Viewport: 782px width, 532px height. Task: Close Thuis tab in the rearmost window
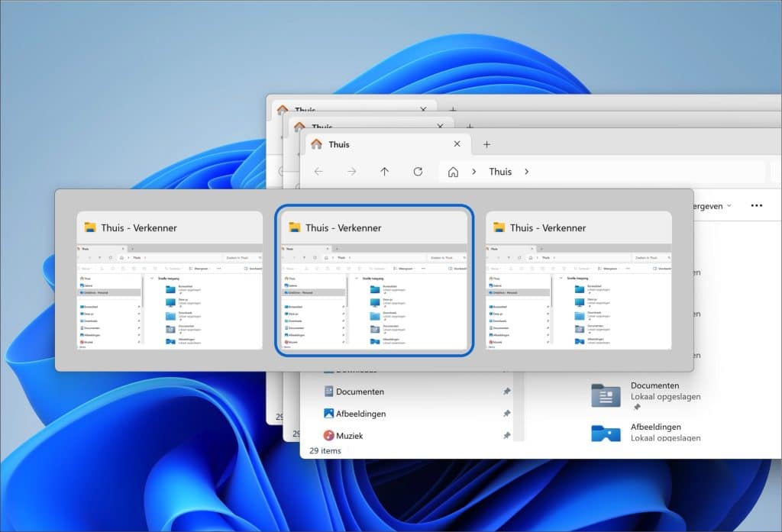(423, 109)
